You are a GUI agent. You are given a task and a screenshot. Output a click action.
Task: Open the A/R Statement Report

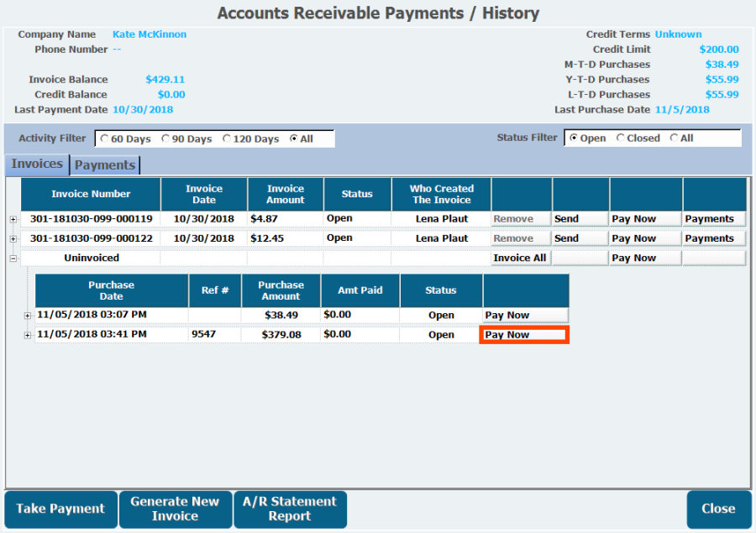pyautogui.click(x=290, y=509)
